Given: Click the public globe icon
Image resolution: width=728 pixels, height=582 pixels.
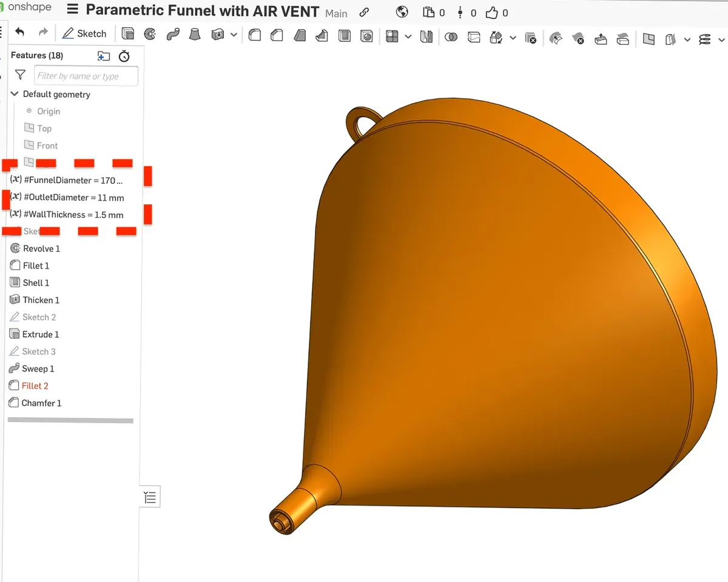Looking at the screenshot, I should pos(402,12).
